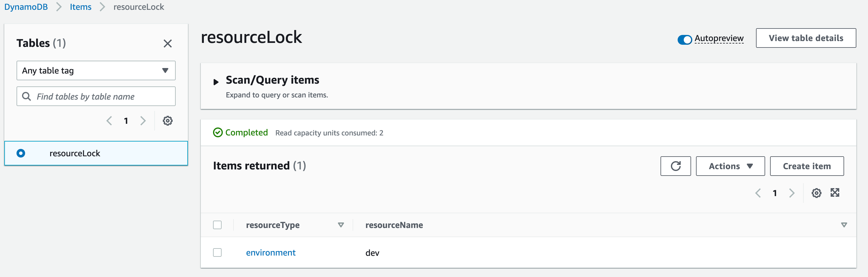Open the Any table tag dropdown
This screenshot has height=277, width=868.
96,70
